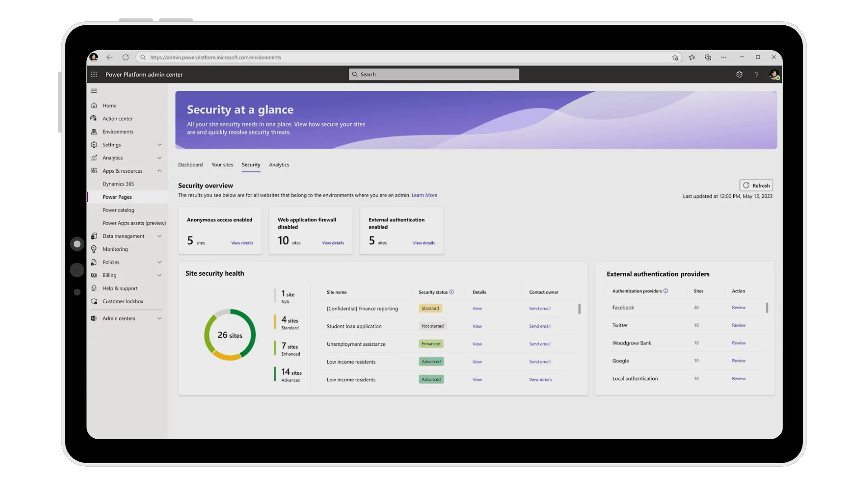Open the app launcher waffle icon
Image resolution: width=868 pixels, height=488 pixels.
94,75
